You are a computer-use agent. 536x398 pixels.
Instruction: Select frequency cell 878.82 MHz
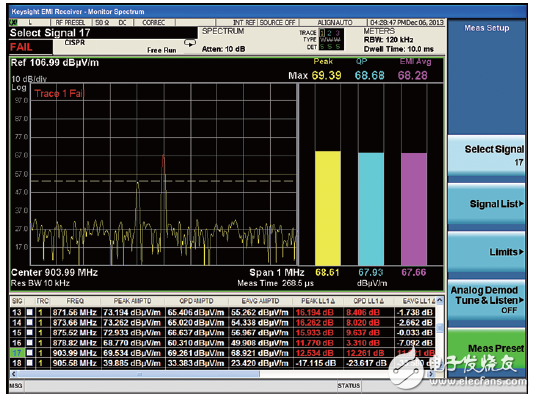click(x=75, y=343)
